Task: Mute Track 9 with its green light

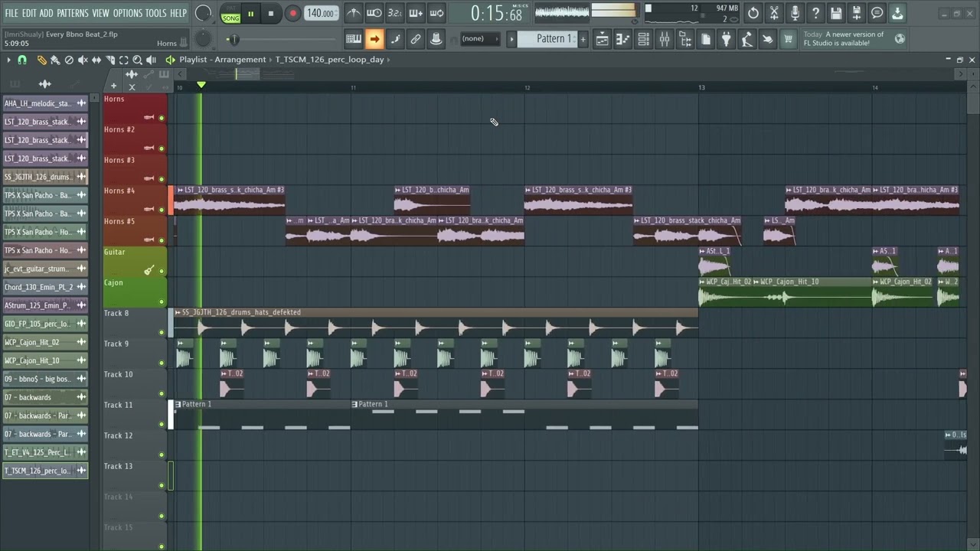Action: (162, 363)
